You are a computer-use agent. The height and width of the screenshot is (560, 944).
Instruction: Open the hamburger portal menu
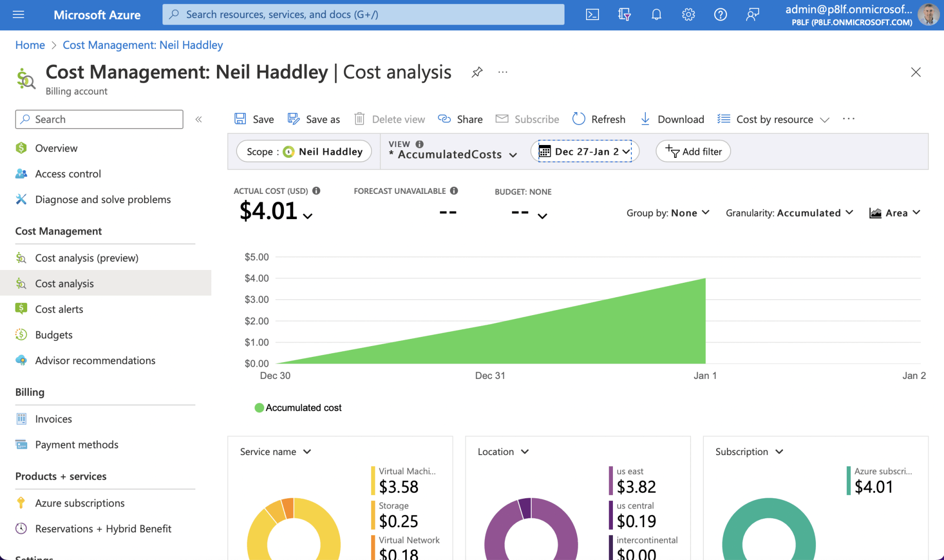(19, 14)
